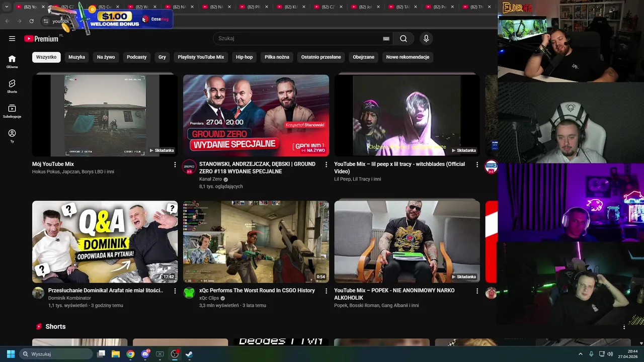644x362 pixels.
Task: Open volume control in system tray
Action: tap(610, 354)
